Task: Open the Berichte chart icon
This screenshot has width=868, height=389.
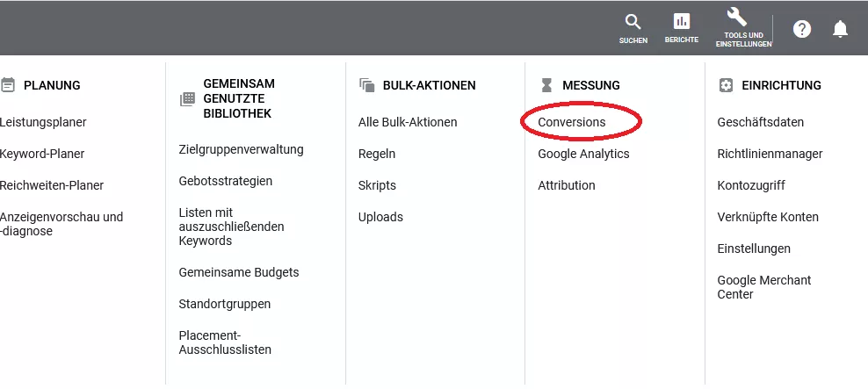Action: tap(682, 22)
